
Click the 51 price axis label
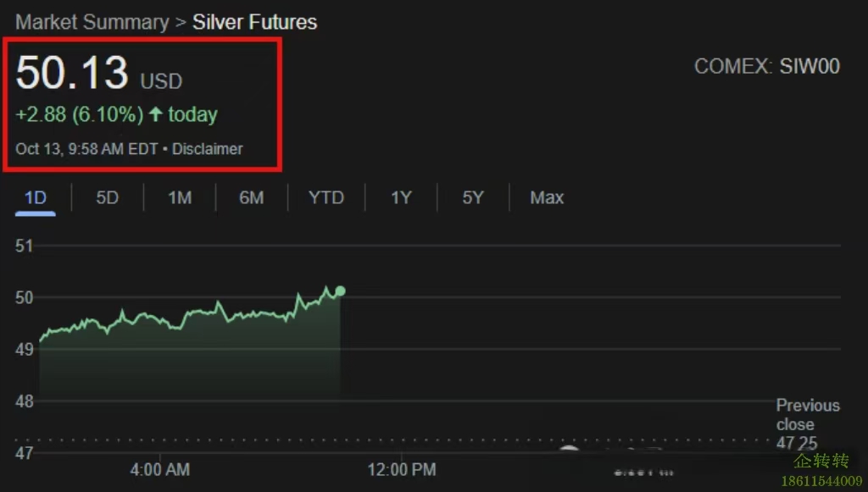tap(24, 246)
